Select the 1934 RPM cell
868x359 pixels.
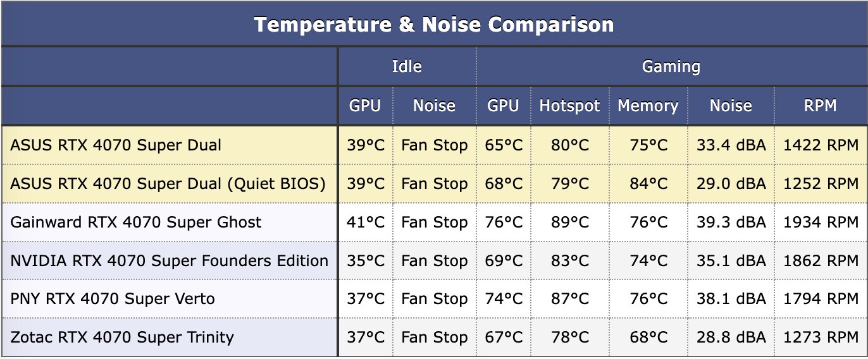(x=821, y=222)
